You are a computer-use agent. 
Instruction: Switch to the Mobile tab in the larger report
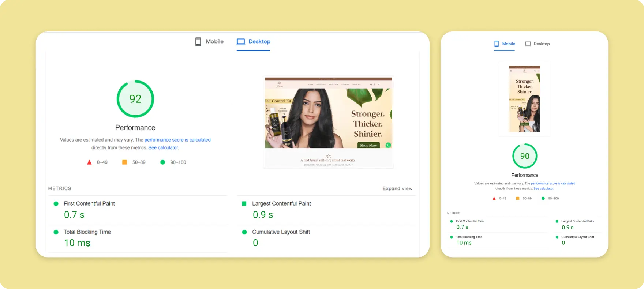coord(209,42)
